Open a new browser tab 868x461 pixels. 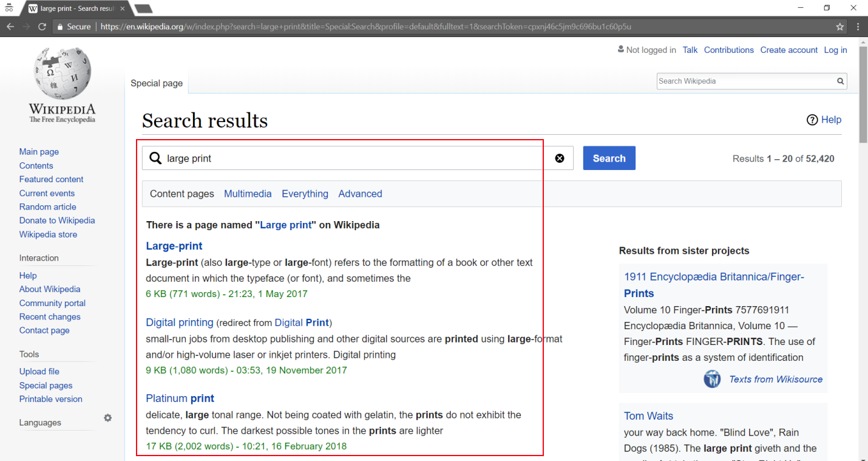pyautogui.click(x=143, y=9)
